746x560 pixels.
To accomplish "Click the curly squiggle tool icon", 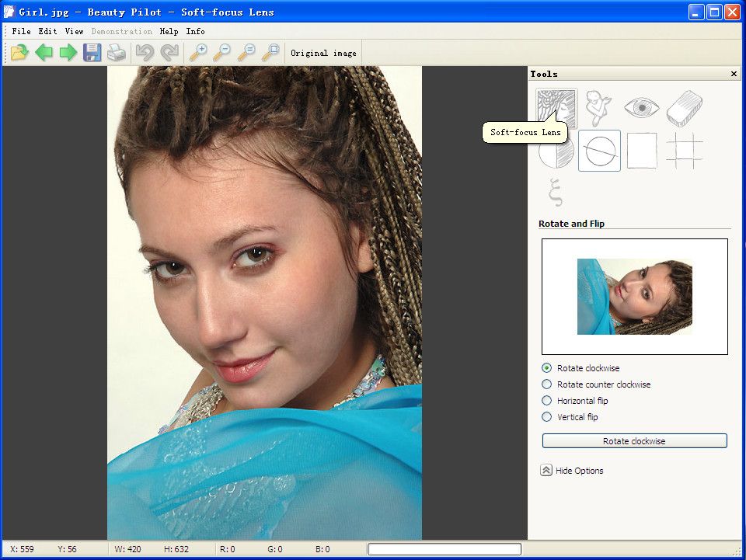I will click(555, 191).
